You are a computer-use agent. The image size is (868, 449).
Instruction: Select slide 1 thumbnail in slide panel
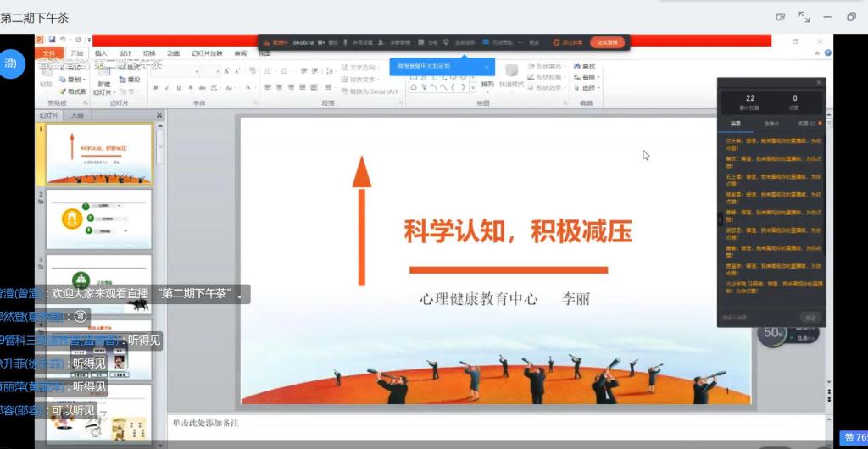(x=99, y=153)
